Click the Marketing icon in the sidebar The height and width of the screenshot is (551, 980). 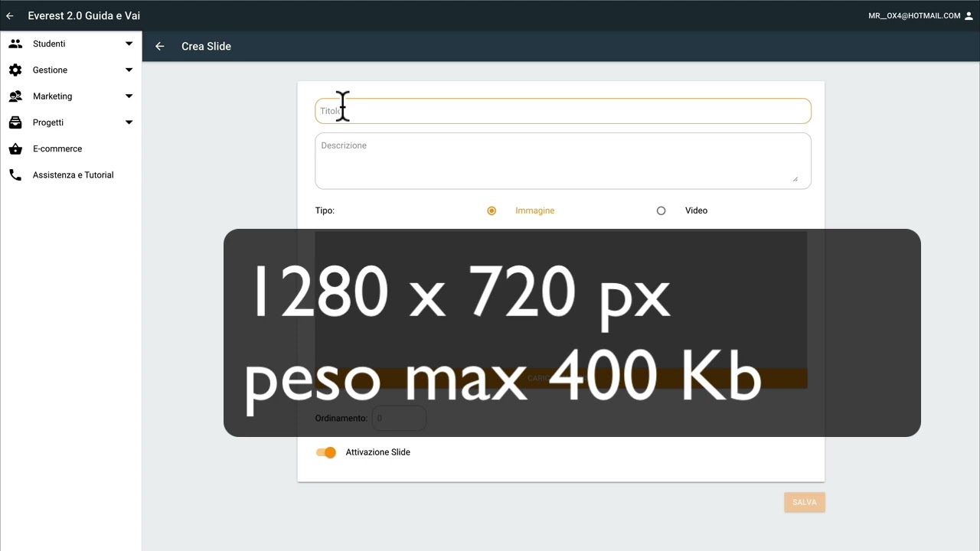[x=15, y=96]
